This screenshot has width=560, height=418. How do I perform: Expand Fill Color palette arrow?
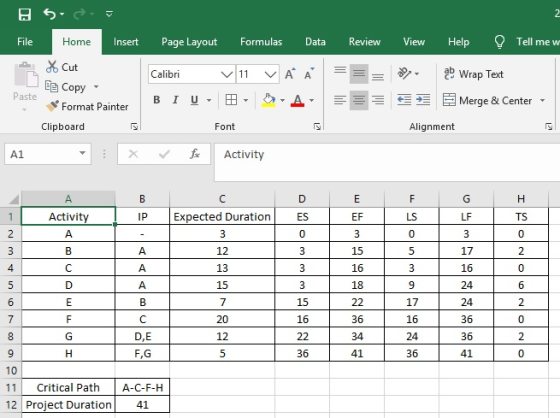coord(282,100)
